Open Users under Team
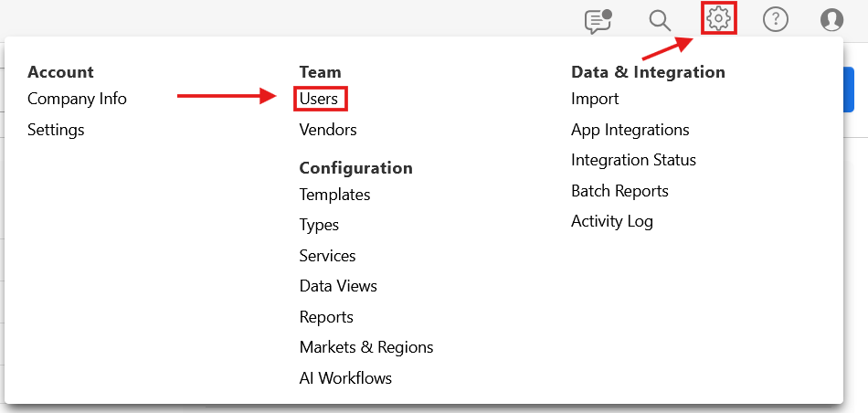Screen dimensions: 868x413 (x=319, y=99)
